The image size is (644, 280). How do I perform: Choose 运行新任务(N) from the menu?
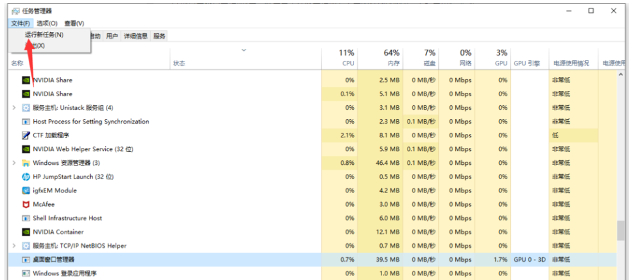click(44, 35)
